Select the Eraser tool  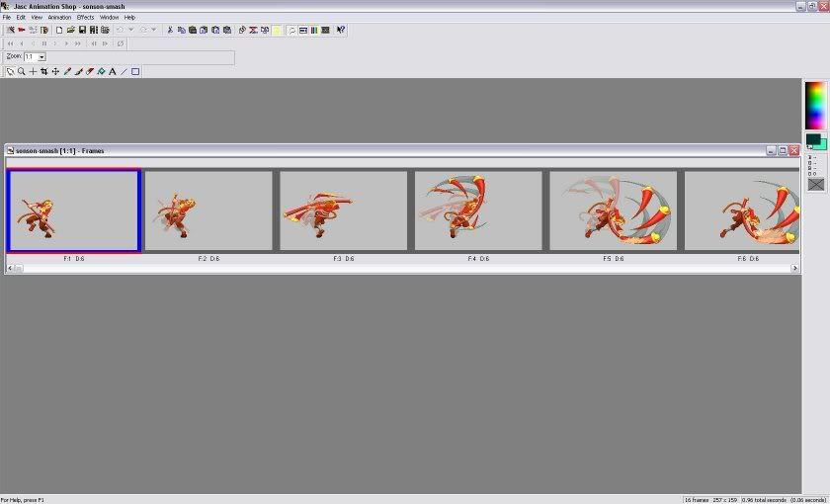click(x=90, y=71)
